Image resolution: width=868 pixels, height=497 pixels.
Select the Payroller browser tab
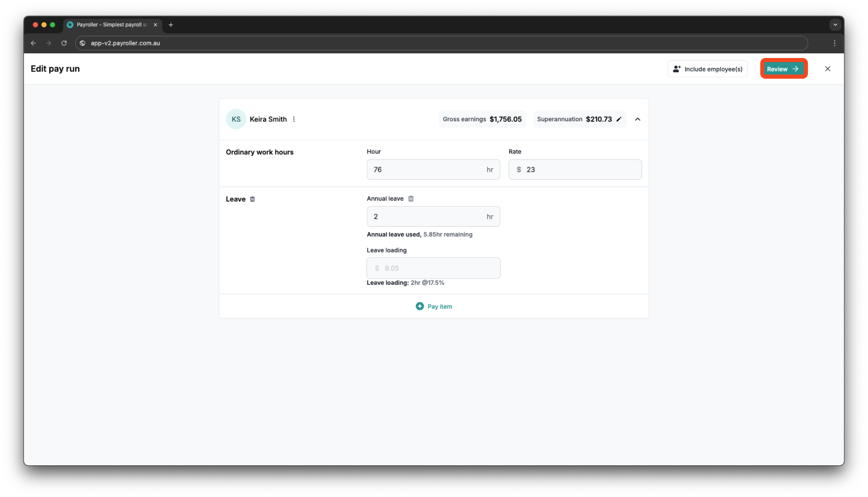click(112, 24)
